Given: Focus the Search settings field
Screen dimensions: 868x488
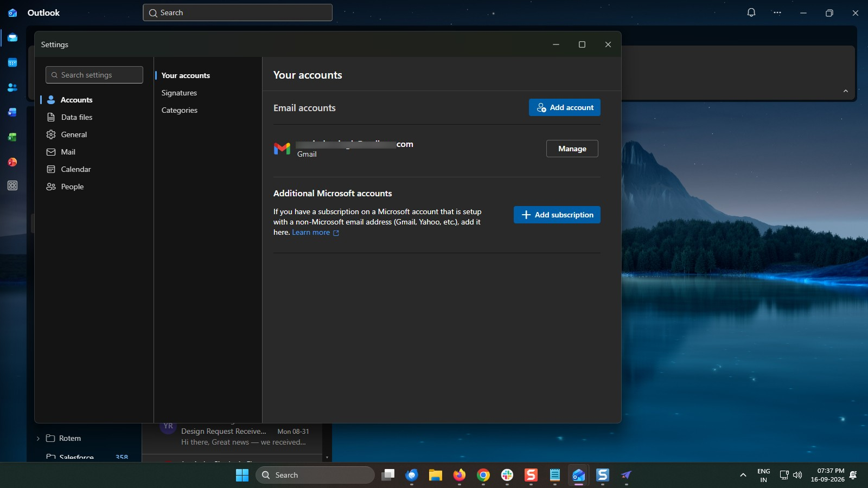Looking at the screenshot, I should tap(94, 75).
